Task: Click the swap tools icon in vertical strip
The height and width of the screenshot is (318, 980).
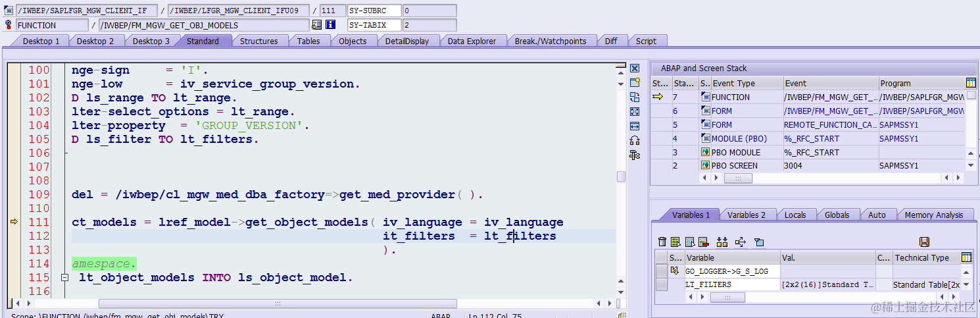Action: (x=635, y=97)
